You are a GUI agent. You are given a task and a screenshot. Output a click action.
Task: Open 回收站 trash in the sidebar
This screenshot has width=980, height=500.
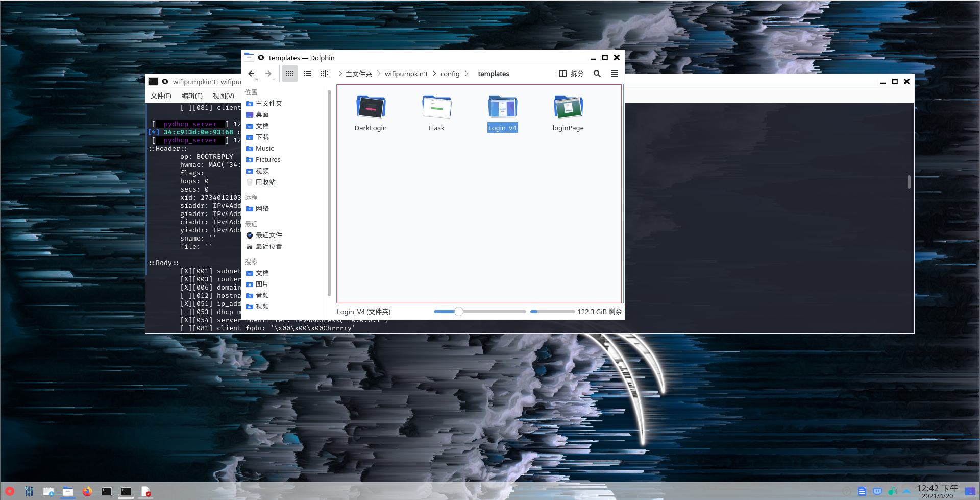tap(265, 182)
